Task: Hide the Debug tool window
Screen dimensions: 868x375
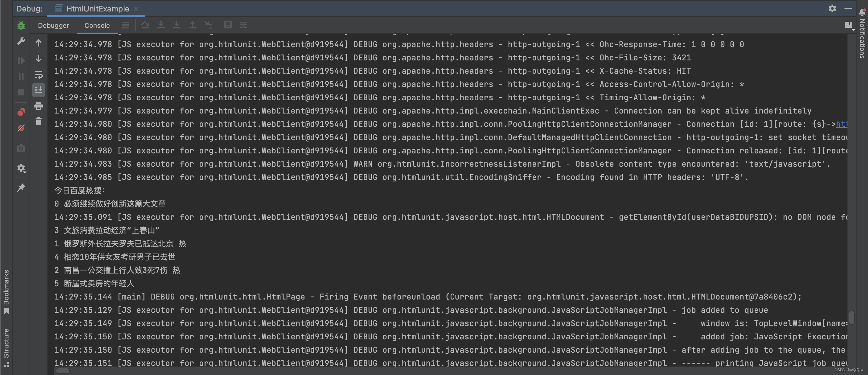Action: (848, 8)
